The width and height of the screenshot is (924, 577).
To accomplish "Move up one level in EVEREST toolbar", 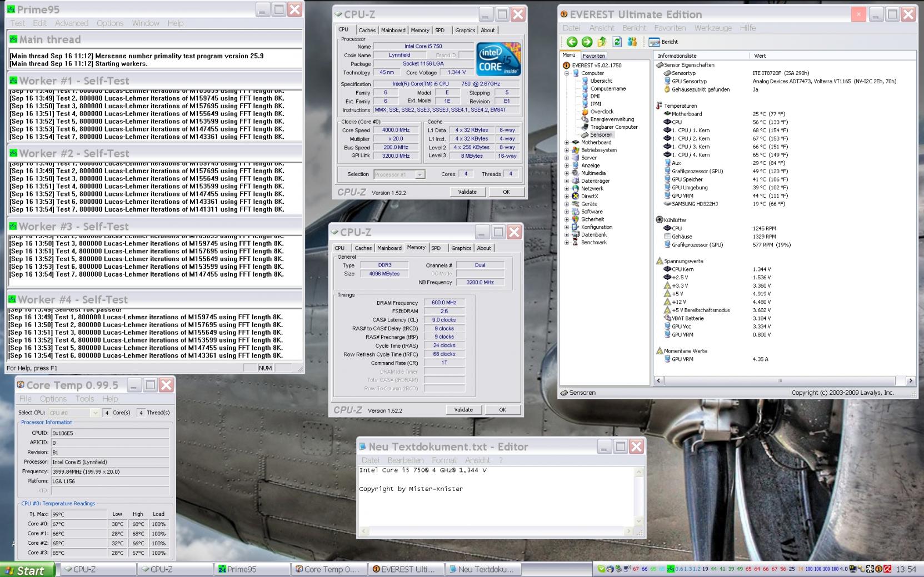I will coord(602,42).
